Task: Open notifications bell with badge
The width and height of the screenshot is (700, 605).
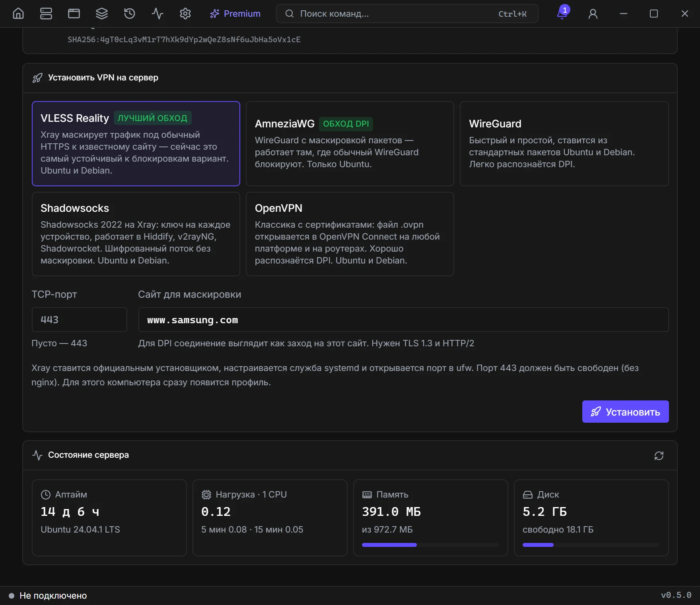Action: tap(562, 13)
